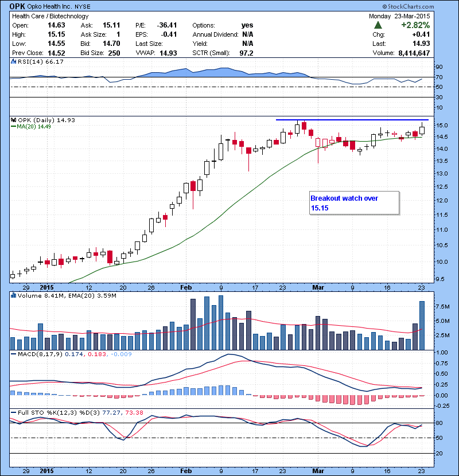
Task: Click the date Monday 23-Mar-2015
Action: [399, 16]
